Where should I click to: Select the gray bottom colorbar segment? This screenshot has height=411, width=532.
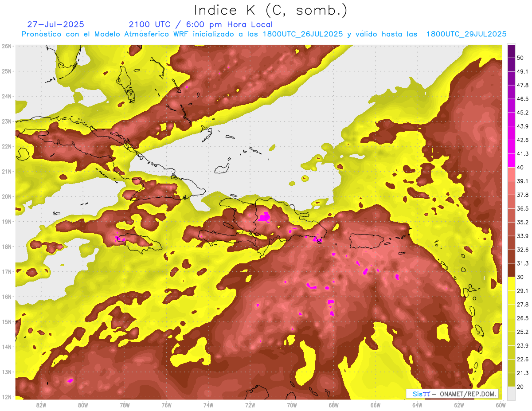pos(511,393)
